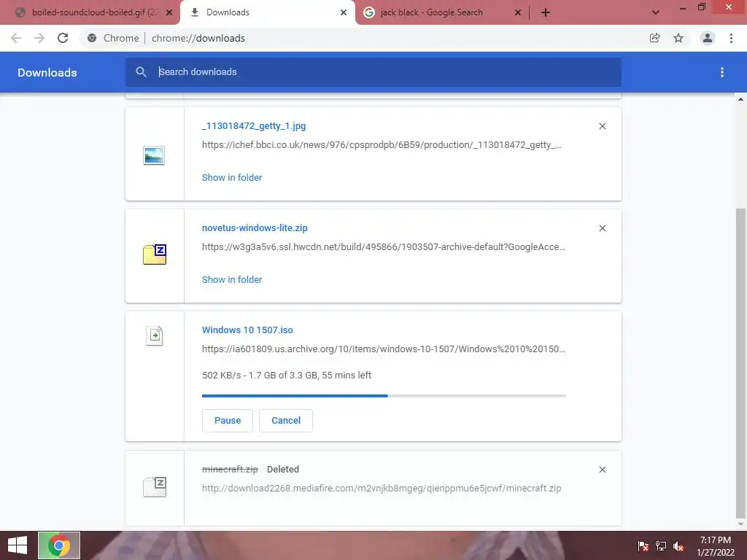Open the novetus-windows-lite.zip file link
747x560 pixels.
pyautogui.click(x=255, y=228)
